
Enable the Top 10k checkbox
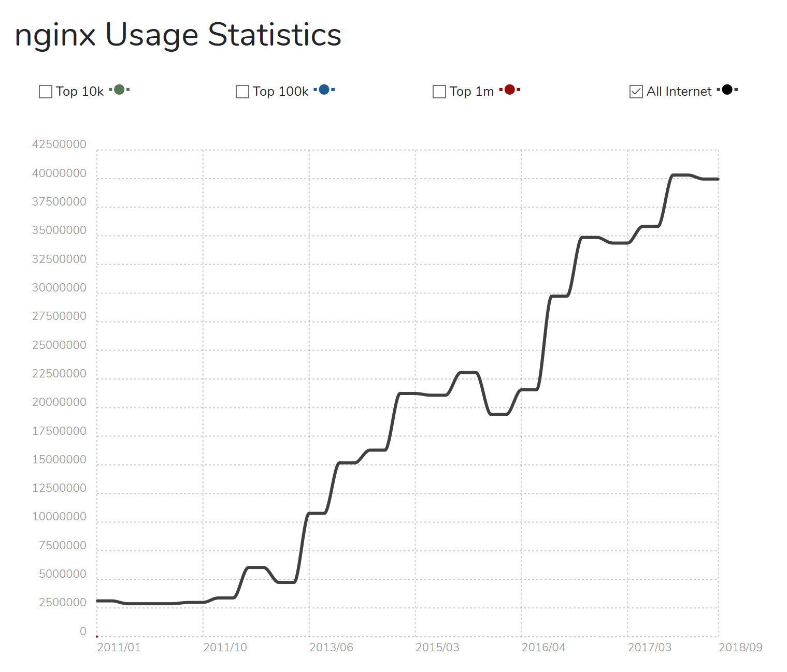[46, 92]
